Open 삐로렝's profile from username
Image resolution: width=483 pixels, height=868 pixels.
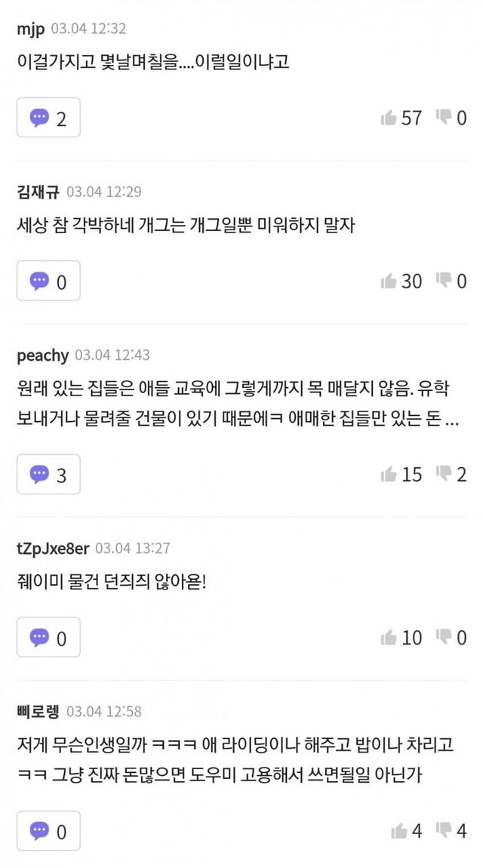[x=38, y=711]
